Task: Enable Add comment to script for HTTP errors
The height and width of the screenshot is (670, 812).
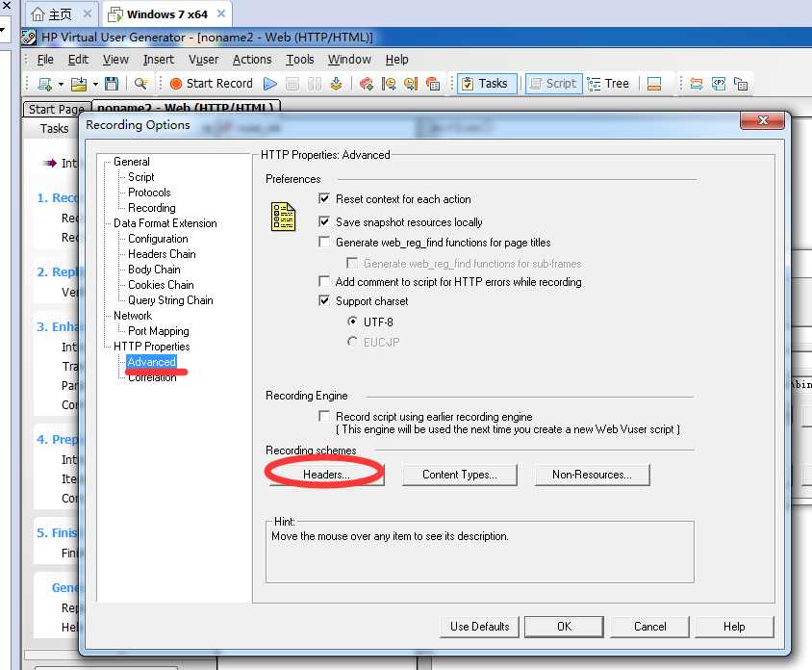Action: (x=324, y=281)
